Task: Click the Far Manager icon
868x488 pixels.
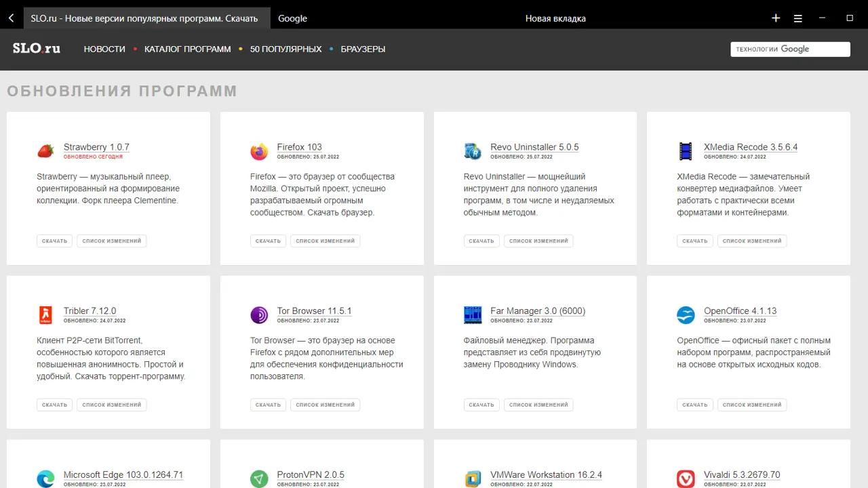Action: [473, 315]
